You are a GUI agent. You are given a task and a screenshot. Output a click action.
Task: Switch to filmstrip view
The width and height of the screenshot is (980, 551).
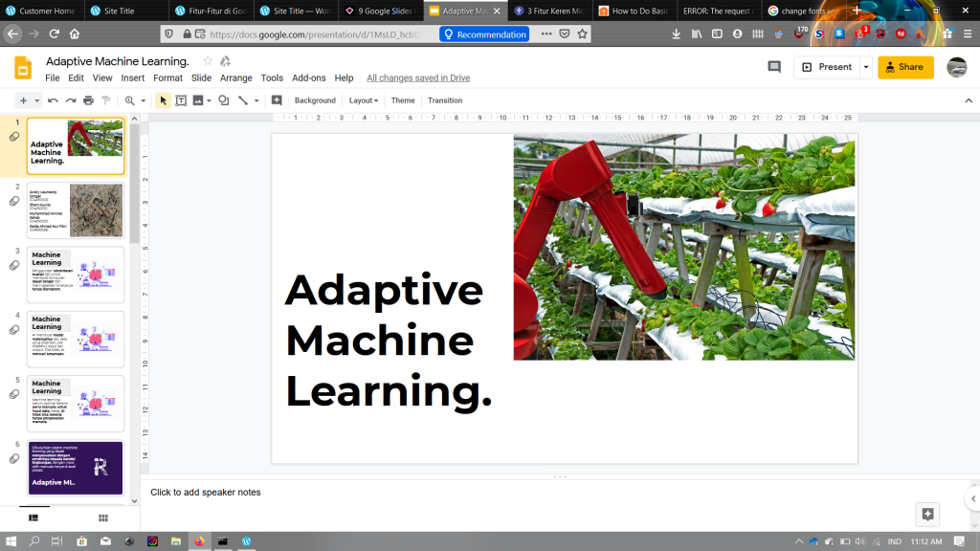point(33,518)
